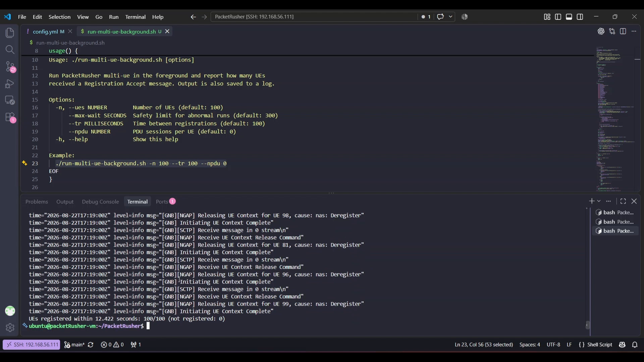Screen dimensions: 644x362
Task: Expand the launch profile dropdown next to plus
Action: pyautogui.click(x=599, y=201)
